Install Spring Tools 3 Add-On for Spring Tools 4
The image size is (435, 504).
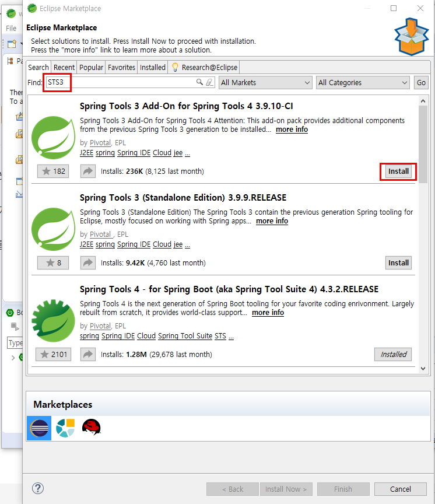[x=398, y=171]
